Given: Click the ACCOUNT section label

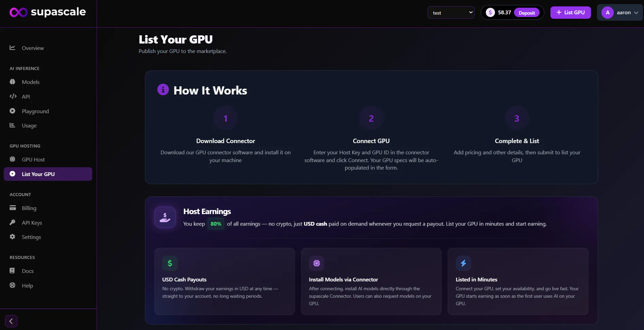Looking at the screenshot, I should click(20, 194).
